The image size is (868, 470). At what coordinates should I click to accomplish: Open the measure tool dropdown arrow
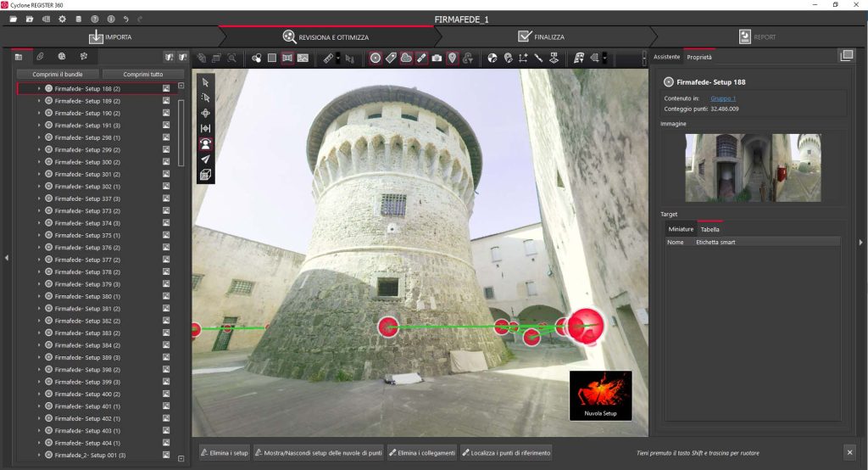click(338, 58)
